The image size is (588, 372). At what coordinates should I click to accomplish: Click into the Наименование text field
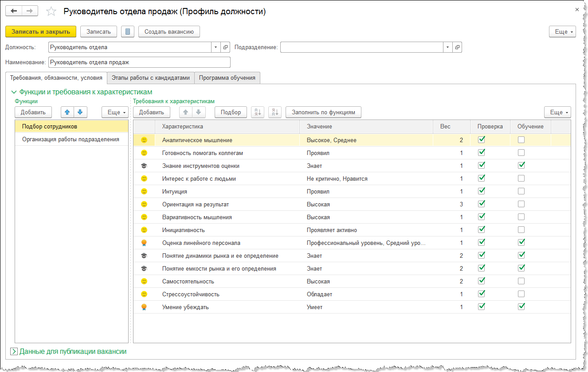point(139,62)
